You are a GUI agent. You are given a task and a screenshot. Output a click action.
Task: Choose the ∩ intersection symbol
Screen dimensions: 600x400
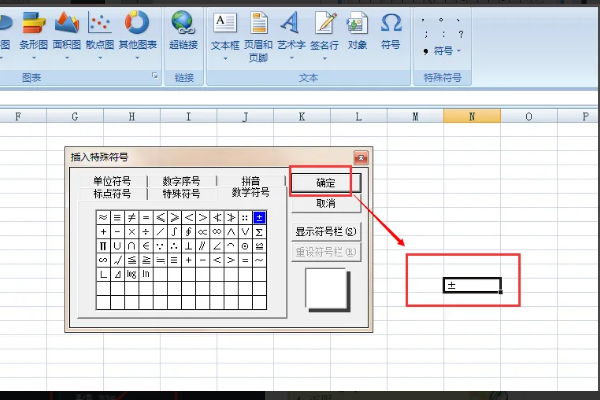[x=132, y=246]
